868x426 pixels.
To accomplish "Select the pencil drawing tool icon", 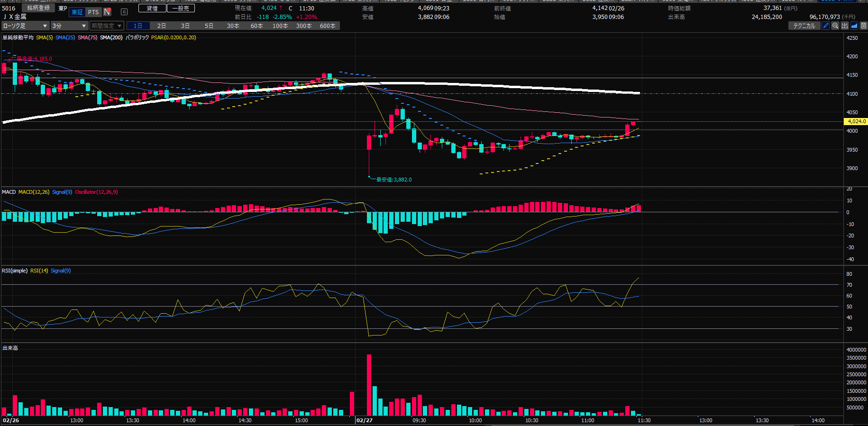I will point(826,26).
